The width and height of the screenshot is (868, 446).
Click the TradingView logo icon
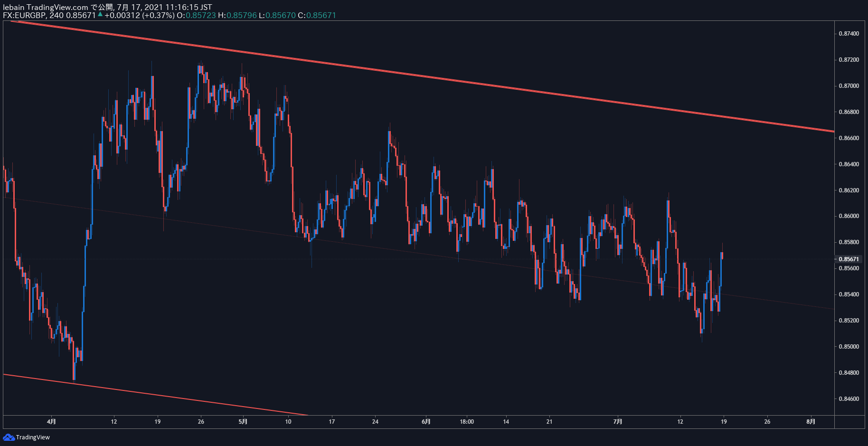point(9,437)
